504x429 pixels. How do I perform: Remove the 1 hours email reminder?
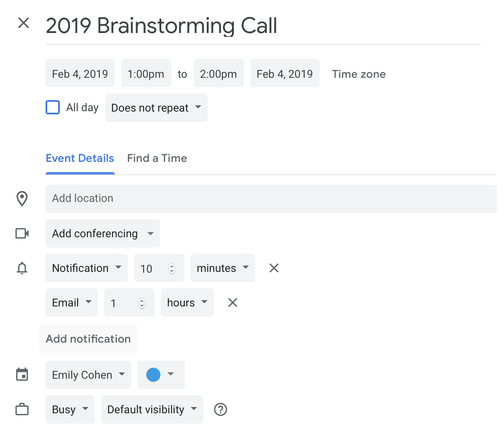point(233,302)
